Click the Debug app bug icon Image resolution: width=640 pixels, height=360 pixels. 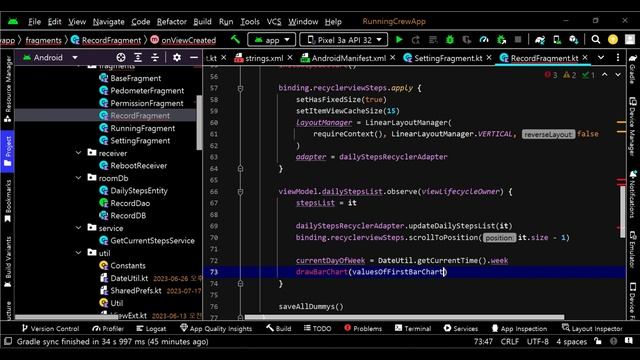click(450, 40)
